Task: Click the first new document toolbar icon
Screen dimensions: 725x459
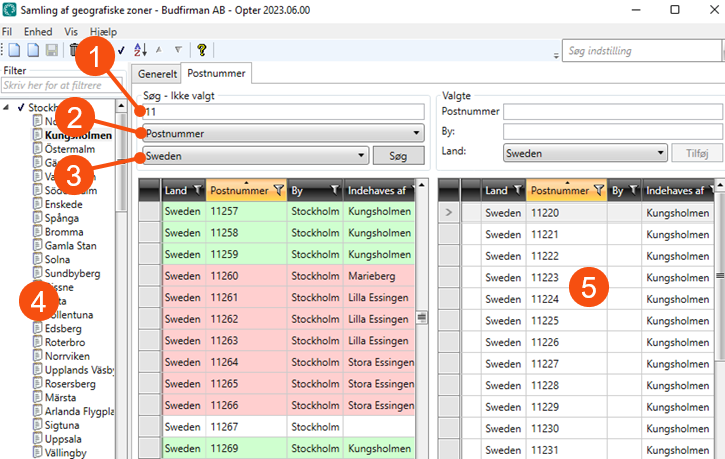Action: click(x=14, y=50)
